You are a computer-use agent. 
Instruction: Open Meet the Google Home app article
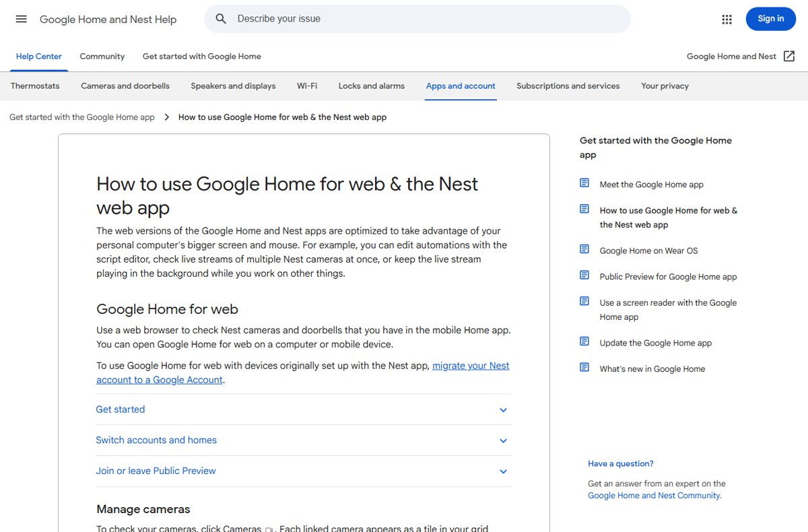click(652, 185)
